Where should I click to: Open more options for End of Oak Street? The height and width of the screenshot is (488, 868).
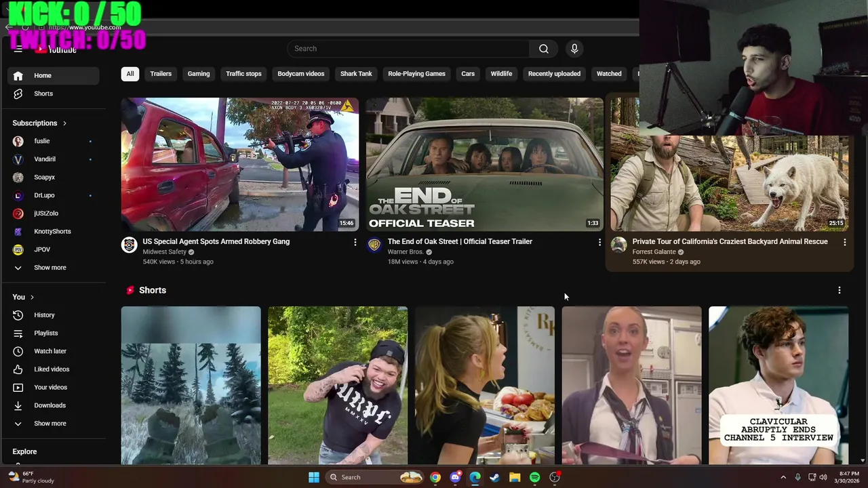pos(599,242)
